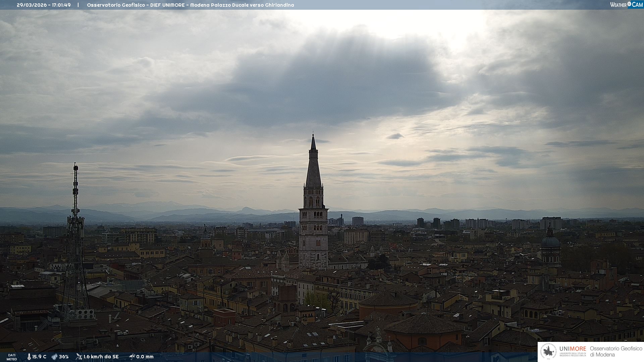The height and width of the screenshot is (362, 644).
Task: Click the 15.9 C temperature reading
Action: [x=39, y=357]
